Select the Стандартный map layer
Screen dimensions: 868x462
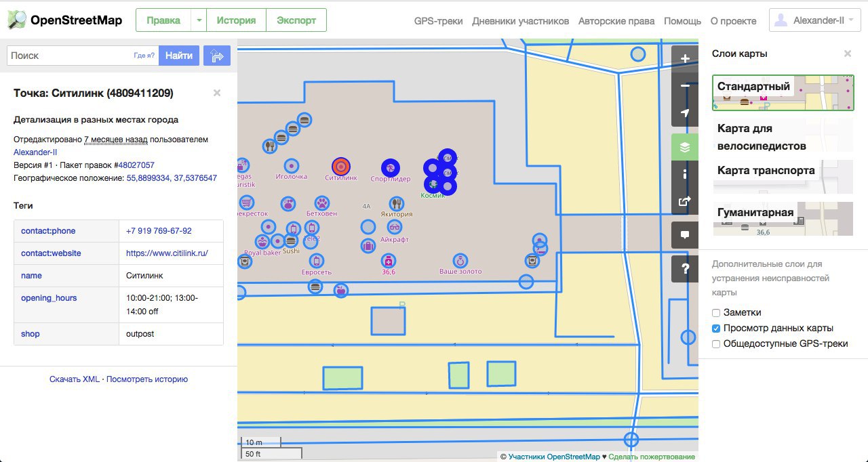point(783,93)
